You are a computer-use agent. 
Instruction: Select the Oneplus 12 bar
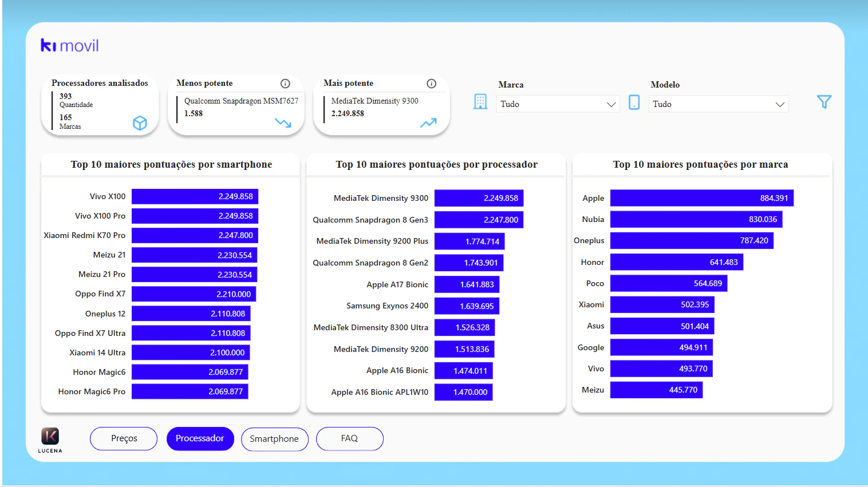pyautogui.click(x=191, y=314)
